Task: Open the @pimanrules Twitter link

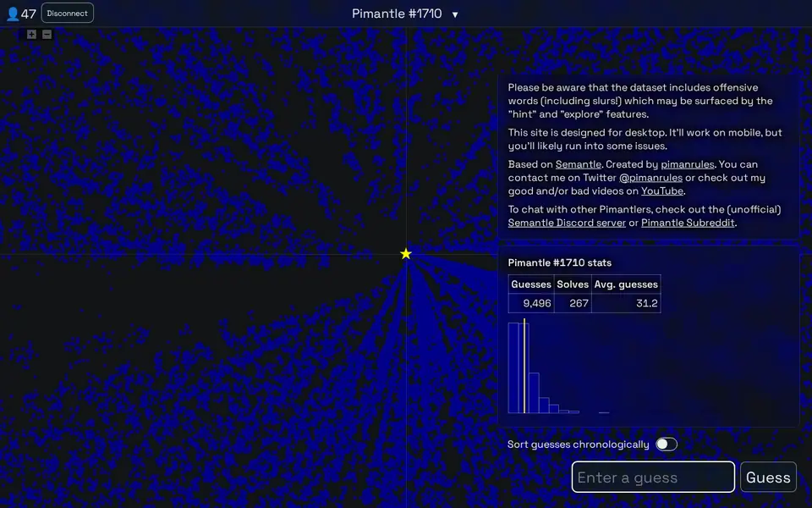Action: [x=650, y=177]
